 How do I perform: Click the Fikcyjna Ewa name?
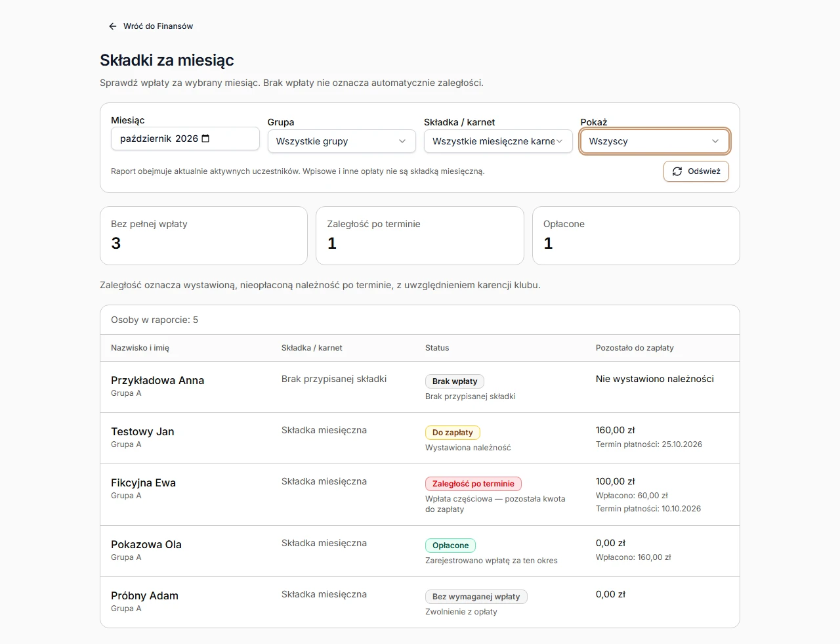tap(143, 483)
